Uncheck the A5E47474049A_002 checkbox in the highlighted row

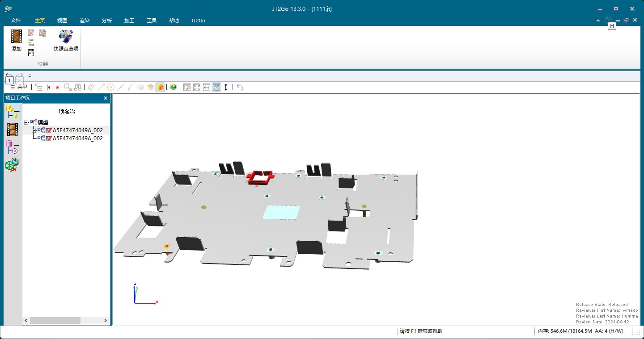coord(49,130)
